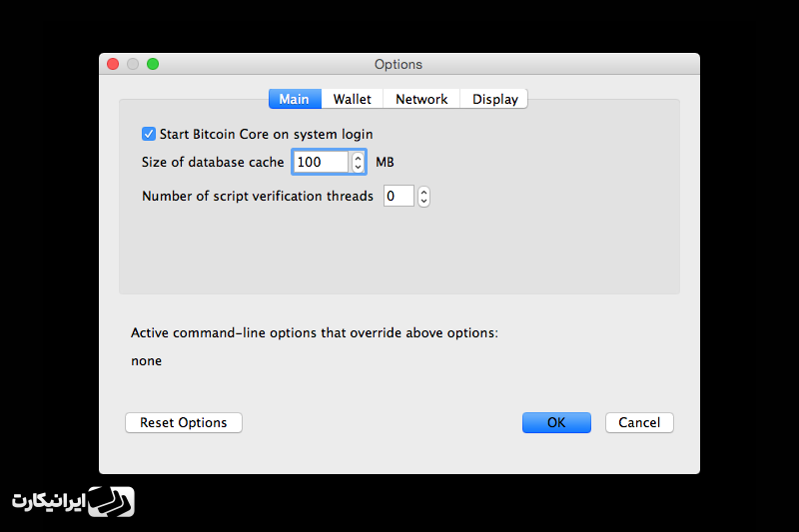Viewport: 799px width, 532px height.
Task: Dismiss the dialog with Cancel
Action: [x=639, y=422]
